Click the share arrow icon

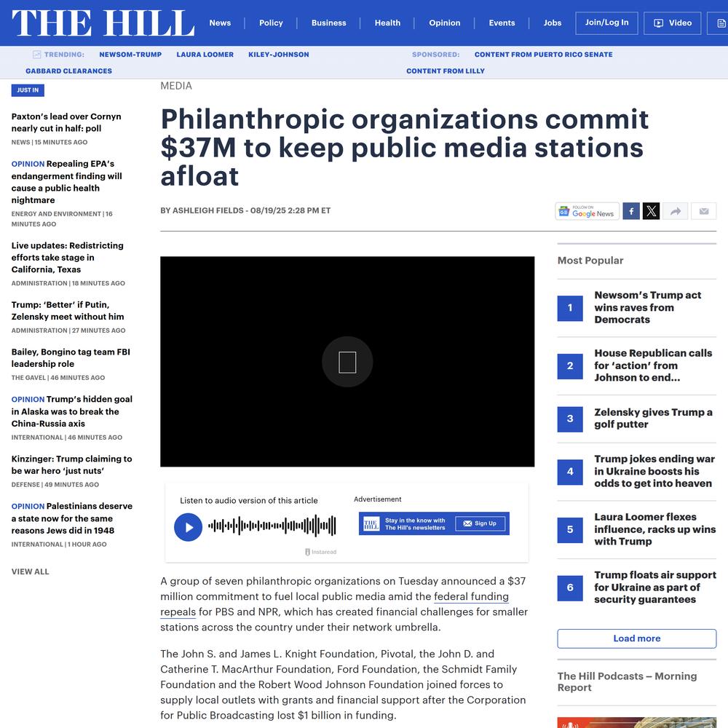point(676,211)
